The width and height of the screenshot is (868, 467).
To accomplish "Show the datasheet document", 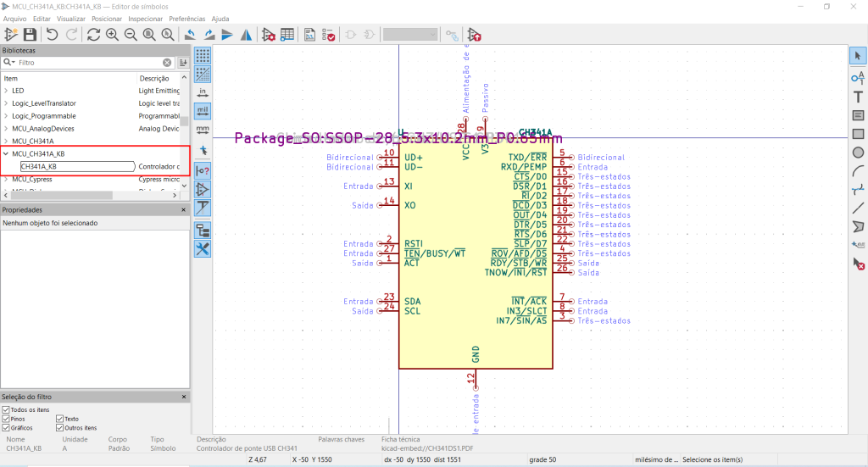I will (x=309, y=35).
